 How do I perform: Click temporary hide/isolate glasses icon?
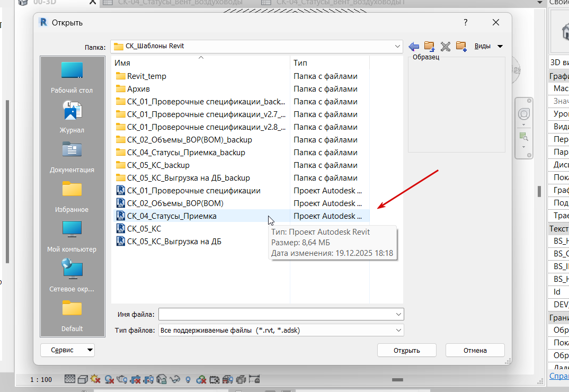click(x=175, y=380)
